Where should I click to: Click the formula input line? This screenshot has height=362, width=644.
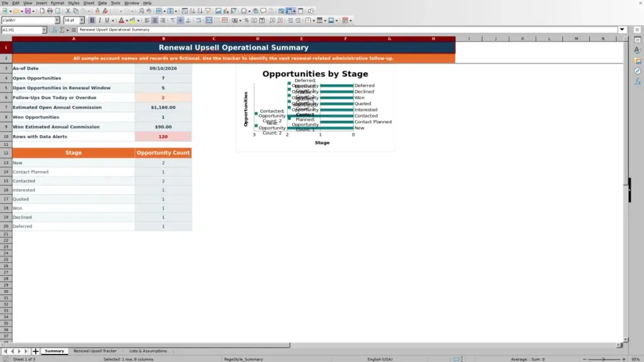tap(347, 30)
